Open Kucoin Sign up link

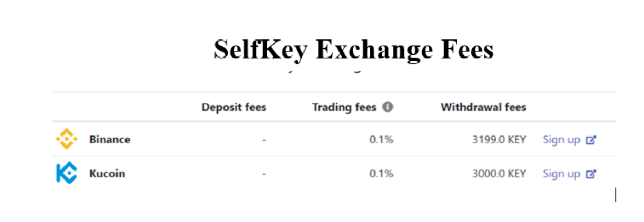[x=562, y=174]
